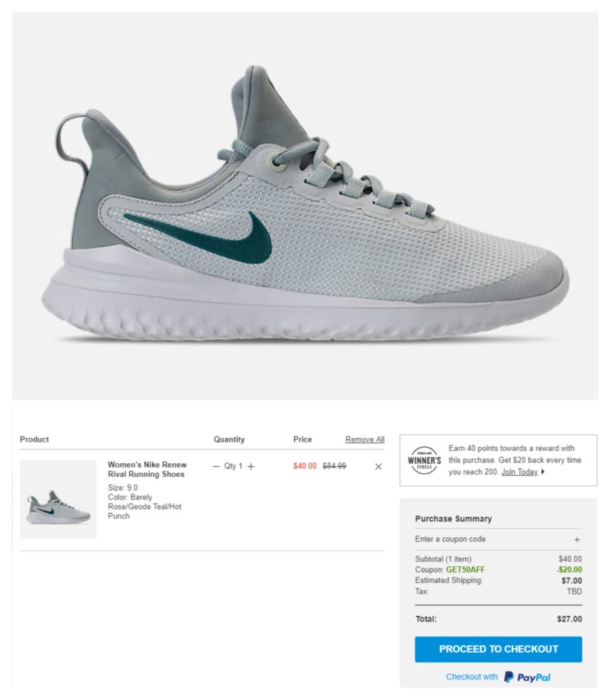Click the Qty 1 quantity label
Viewport: 611px width, 700px height.
233,466
